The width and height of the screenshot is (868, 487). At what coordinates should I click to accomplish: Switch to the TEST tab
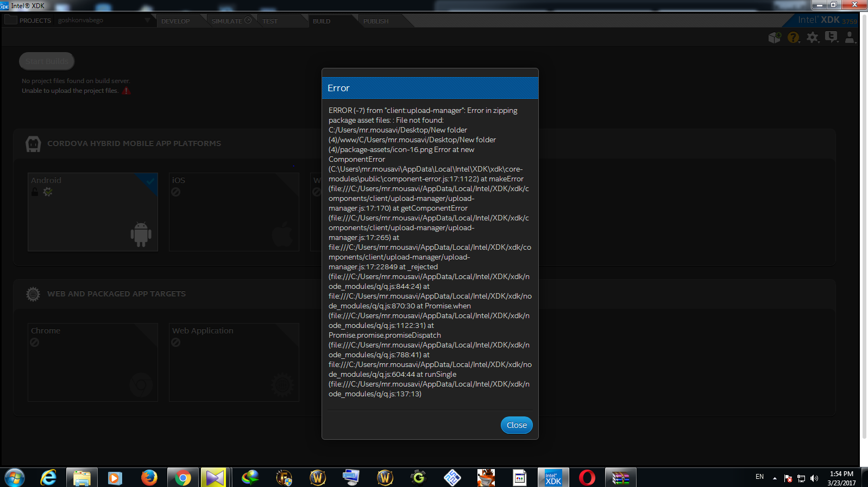point(270,21)
